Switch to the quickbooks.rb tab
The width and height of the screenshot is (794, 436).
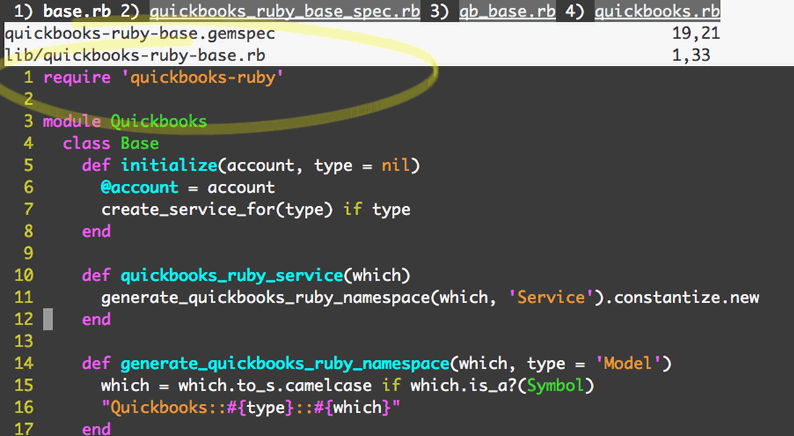[x=657, y=11]
